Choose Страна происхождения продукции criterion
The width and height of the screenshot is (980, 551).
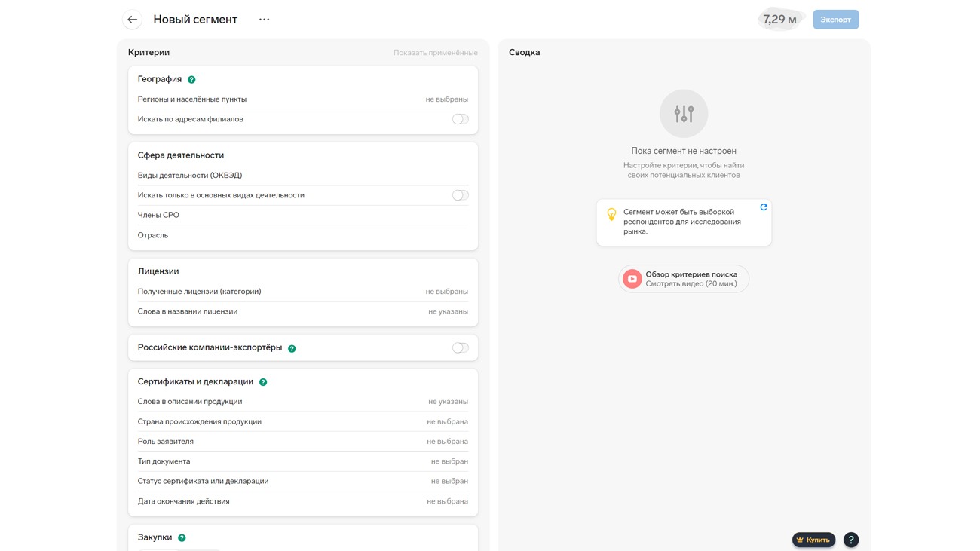[x=302, y=422]
